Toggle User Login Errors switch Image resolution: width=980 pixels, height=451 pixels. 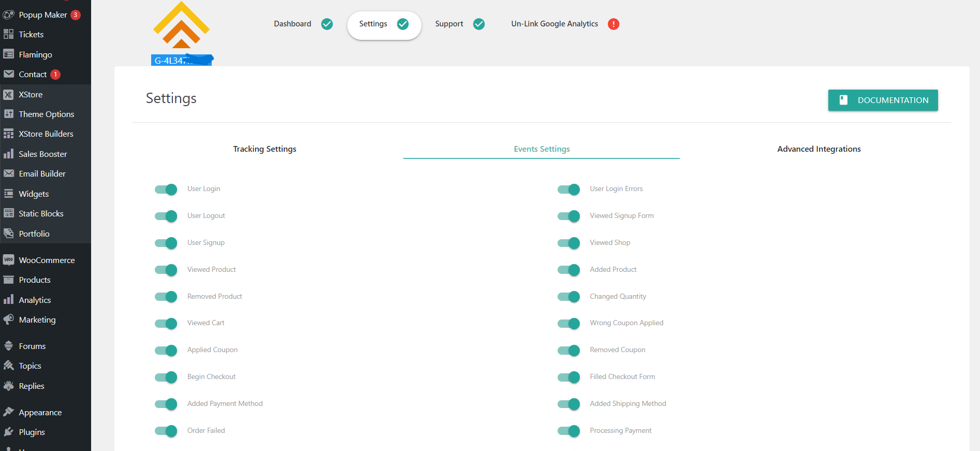568,189
